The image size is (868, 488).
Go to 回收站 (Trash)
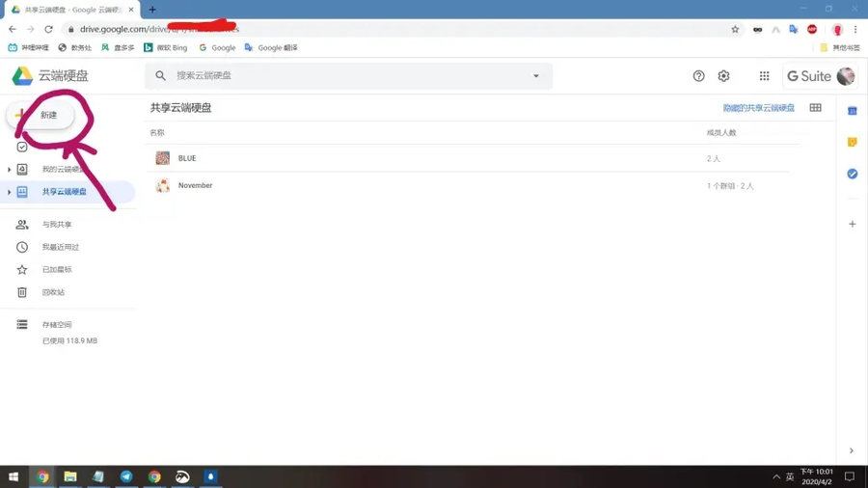[x=53, y=292]
